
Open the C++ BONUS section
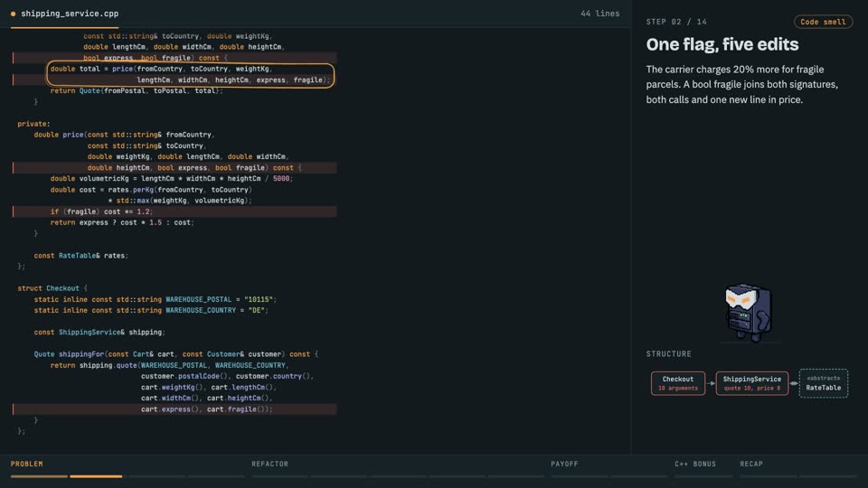695,464
